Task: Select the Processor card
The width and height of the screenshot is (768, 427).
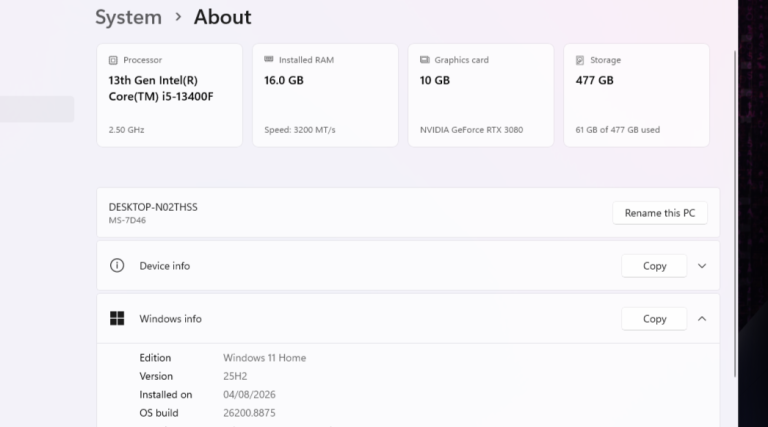Action: 169,95
